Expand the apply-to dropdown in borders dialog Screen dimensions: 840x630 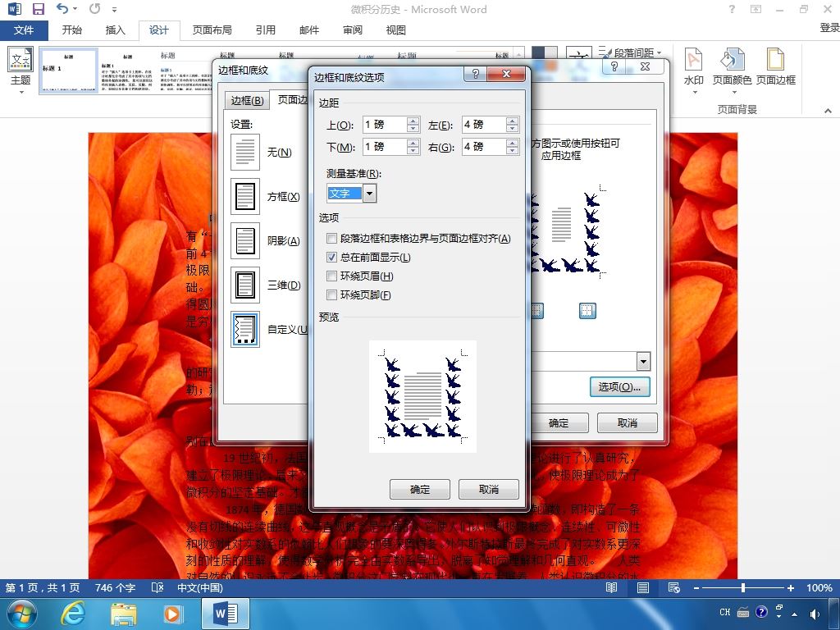[x=643, y=361]
